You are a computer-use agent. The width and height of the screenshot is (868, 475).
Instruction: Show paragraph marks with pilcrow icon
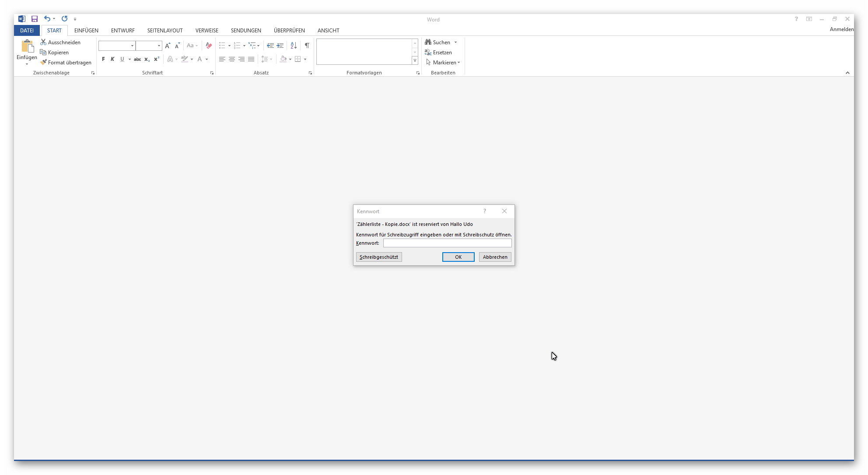point(307,46)
